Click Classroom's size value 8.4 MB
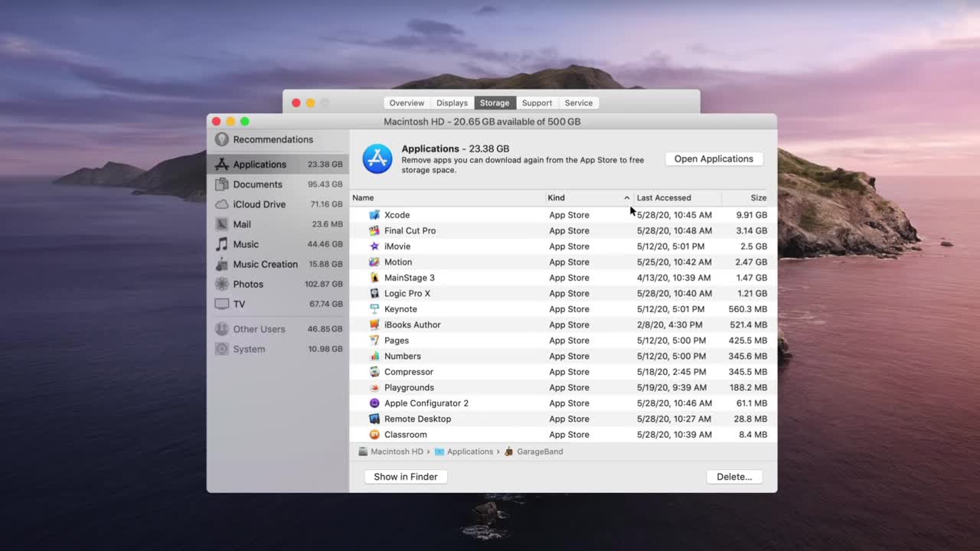 click(753, 435)
